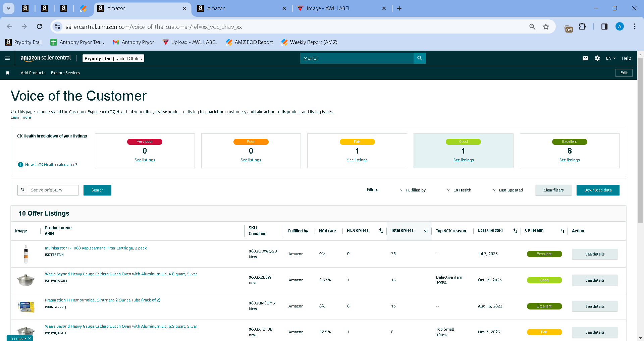Open the tab search dropdown chevron
The width and height of the screenshot is (644, 341).
(x=8, y=8)
